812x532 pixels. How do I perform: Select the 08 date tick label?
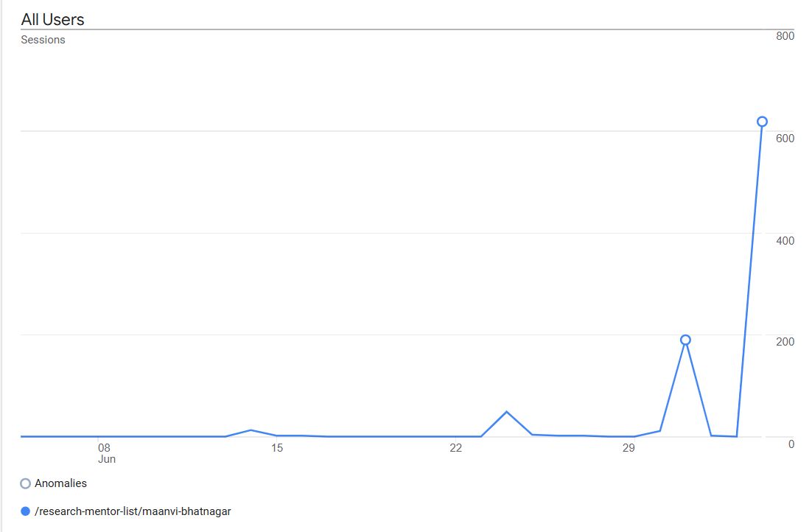click(104, 447)
